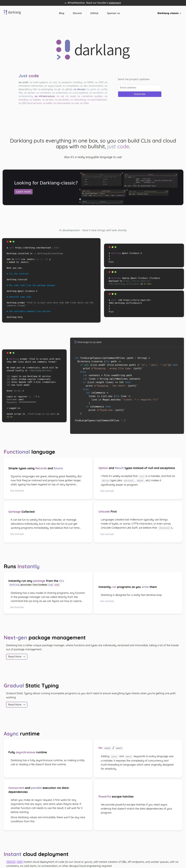Screen dimensions: 186x868
Task: Click the 'Async runtime' heading
Action: pyautogui.click(x=22, y=734)
